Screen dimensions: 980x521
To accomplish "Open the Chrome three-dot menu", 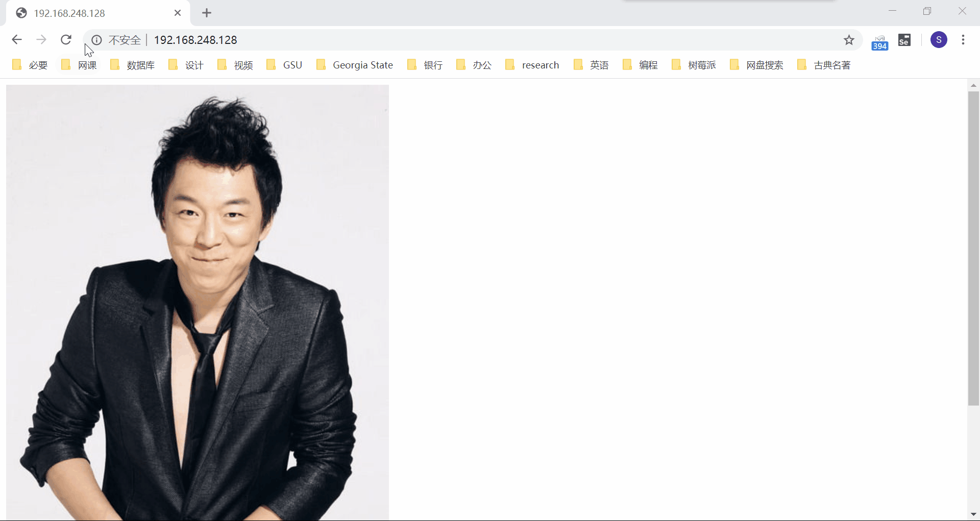I will point(963,40).
